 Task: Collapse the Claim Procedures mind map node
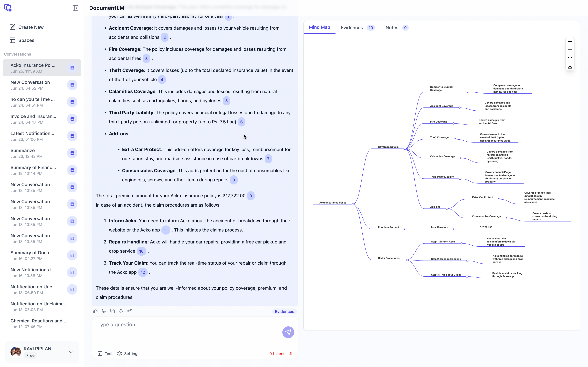406,260
